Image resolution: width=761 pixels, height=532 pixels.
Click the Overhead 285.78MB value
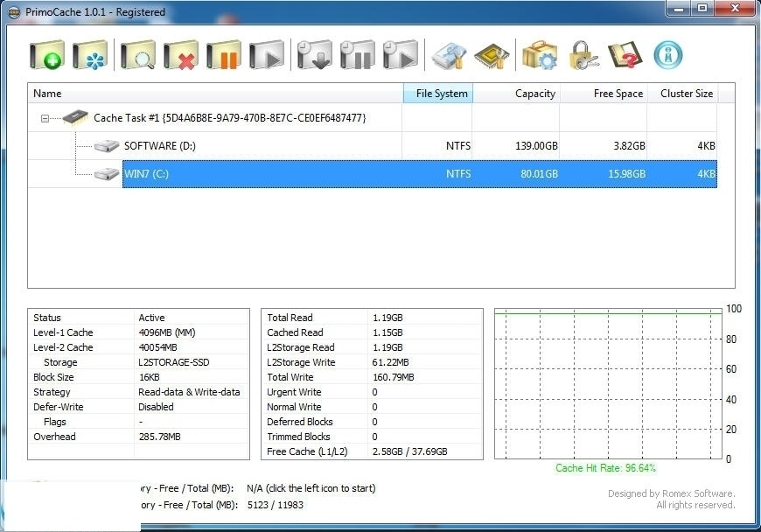(160, 437)
